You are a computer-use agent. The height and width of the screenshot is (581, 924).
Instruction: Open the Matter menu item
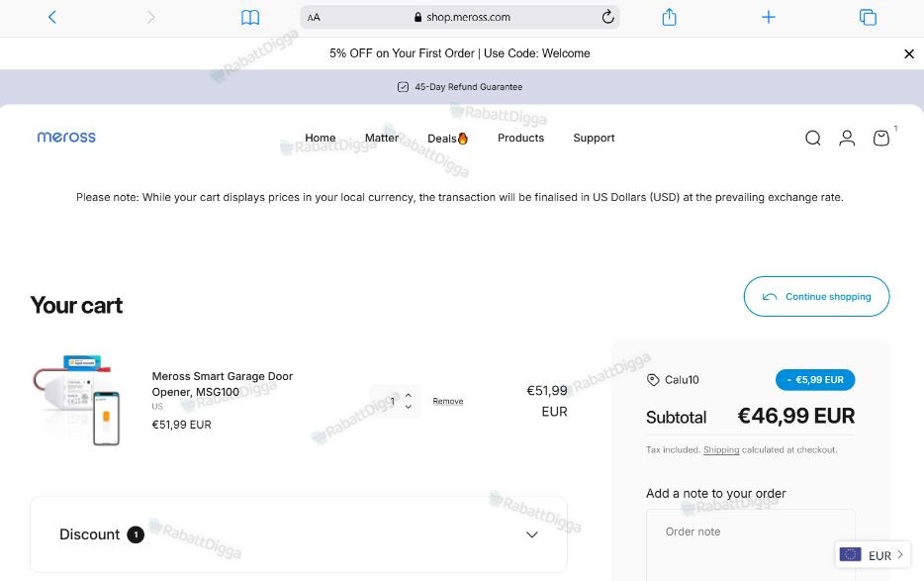pyautogui.click(x=382, y=138)
